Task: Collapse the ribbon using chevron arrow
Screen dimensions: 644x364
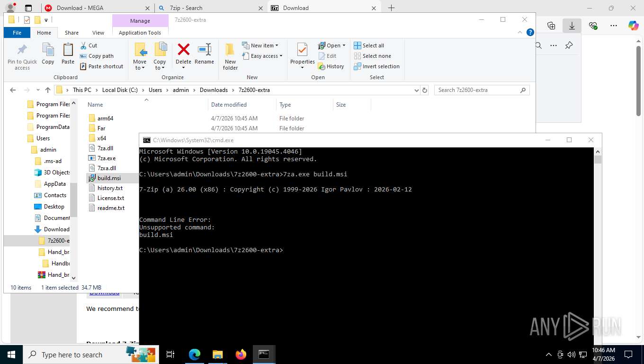Action: click(x=521, y=32)
